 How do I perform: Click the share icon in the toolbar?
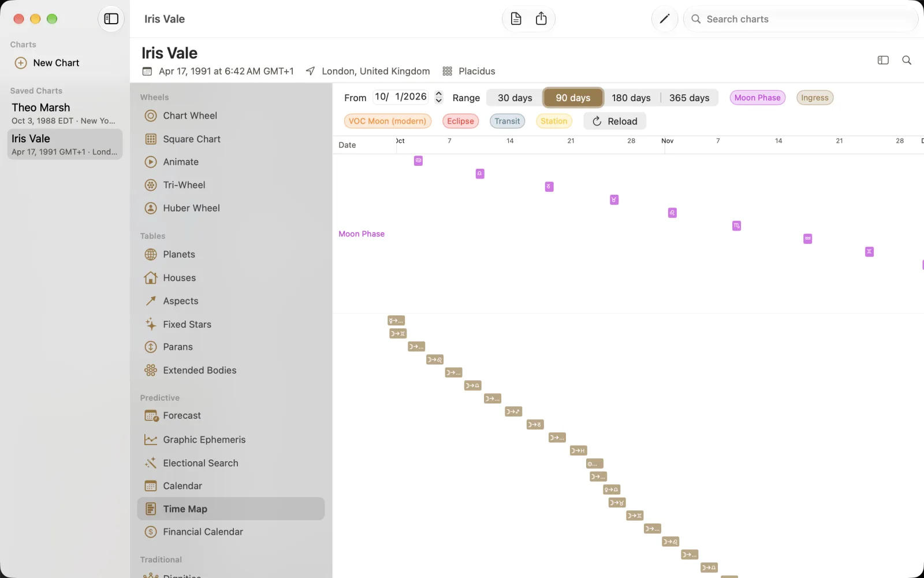[541, 19]
